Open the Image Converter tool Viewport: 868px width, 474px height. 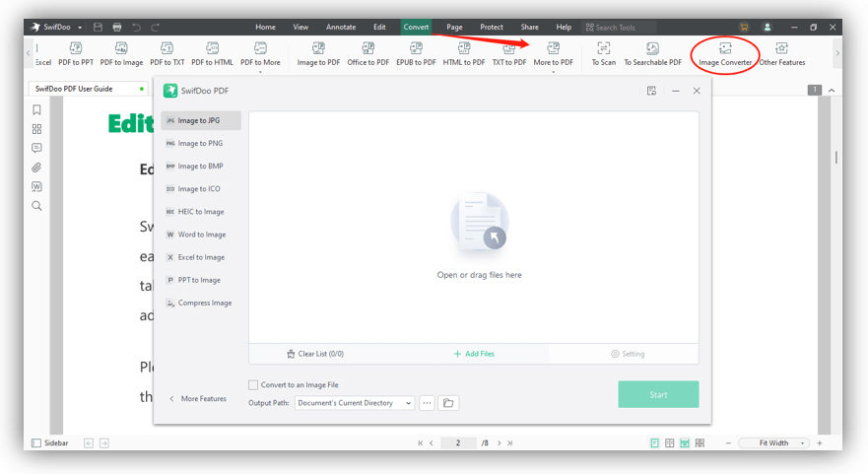tap(725, 54)
